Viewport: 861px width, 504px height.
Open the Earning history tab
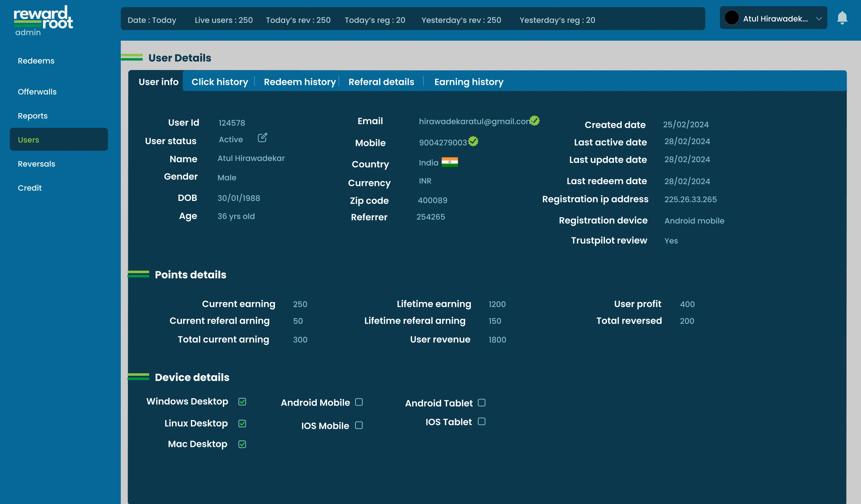[x=469, y=82]
